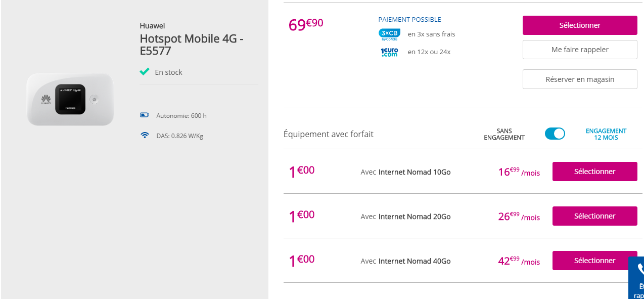This screenshot has width=644, height=299.
Task: Click the battery autonomy icon
Action: click(145, 115)
